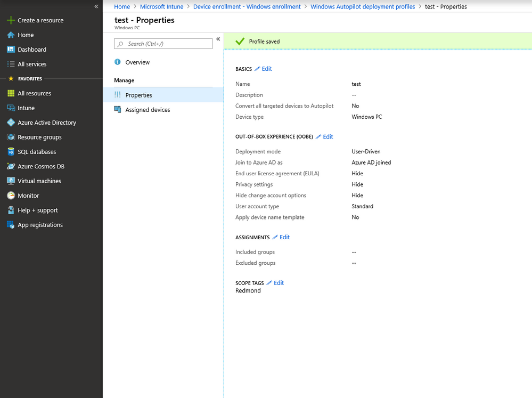
Task: Click the Virtual machines monitor icon
Action: point(11,181)
